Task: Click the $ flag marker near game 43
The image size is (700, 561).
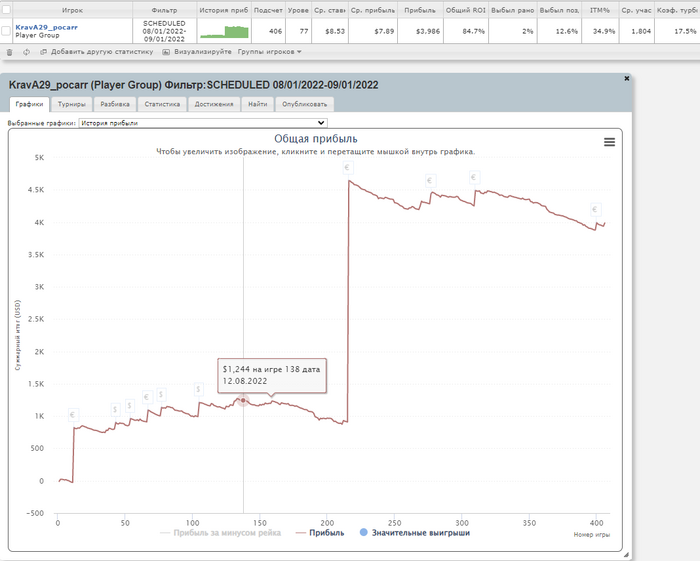Action: (116, 409)
